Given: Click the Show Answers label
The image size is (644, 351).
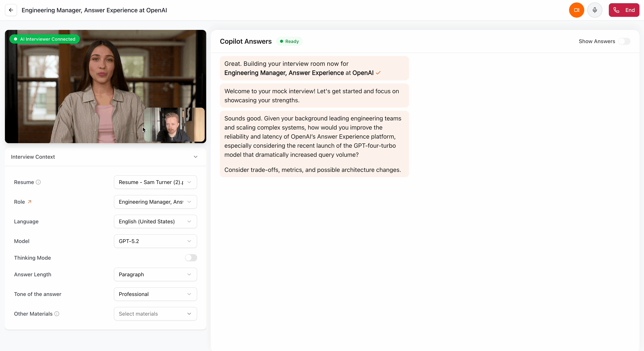Looking at the screenshot, I should [x=597, y=41].
